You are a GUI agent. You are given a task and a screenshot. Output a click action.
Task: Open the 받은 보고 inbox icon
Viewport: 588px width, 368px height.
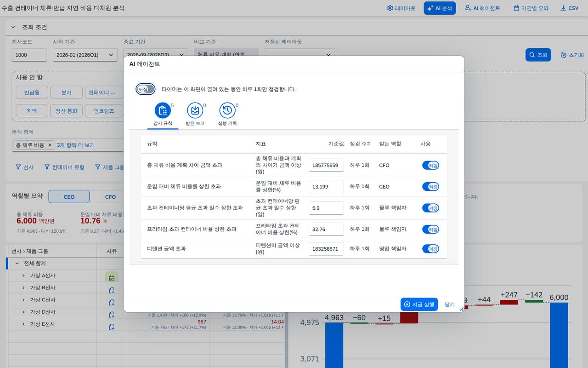pyautogui.click(x=195, y=110)
